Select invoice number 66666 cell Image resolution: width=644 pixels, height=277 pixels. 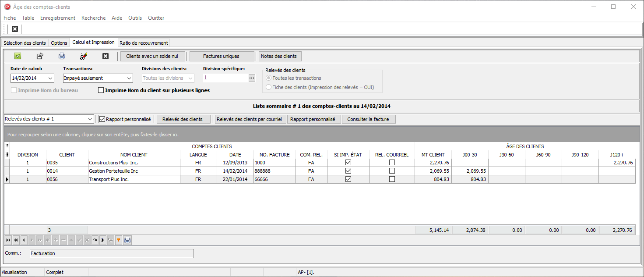click(275, 179)
